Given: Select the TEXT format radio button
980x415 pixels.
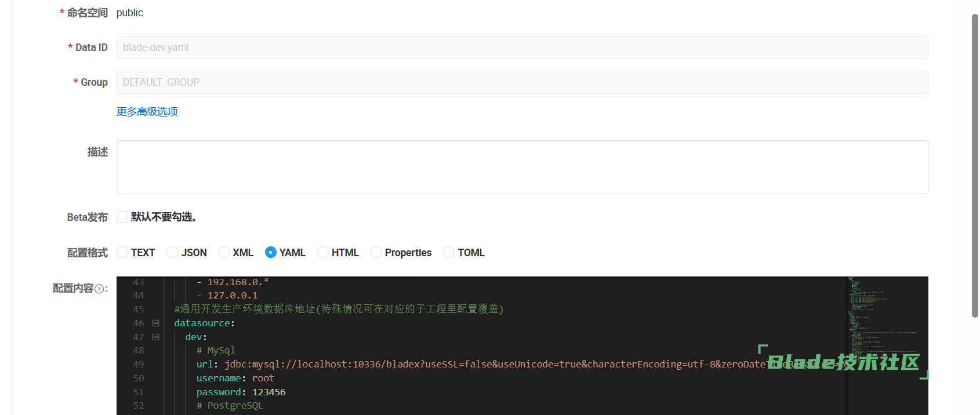Looking at the screenshot, I should [x=122, y=252].
